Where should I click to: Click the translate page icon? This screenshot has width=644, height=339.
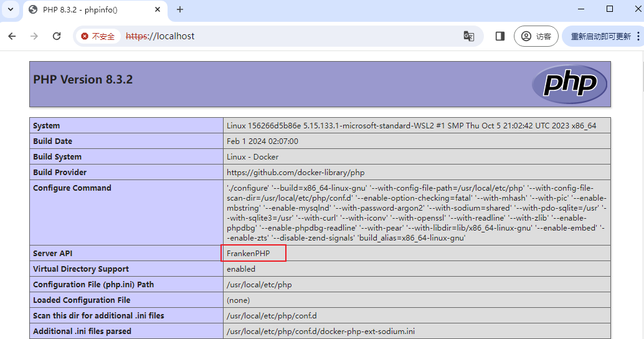point(468,36)
